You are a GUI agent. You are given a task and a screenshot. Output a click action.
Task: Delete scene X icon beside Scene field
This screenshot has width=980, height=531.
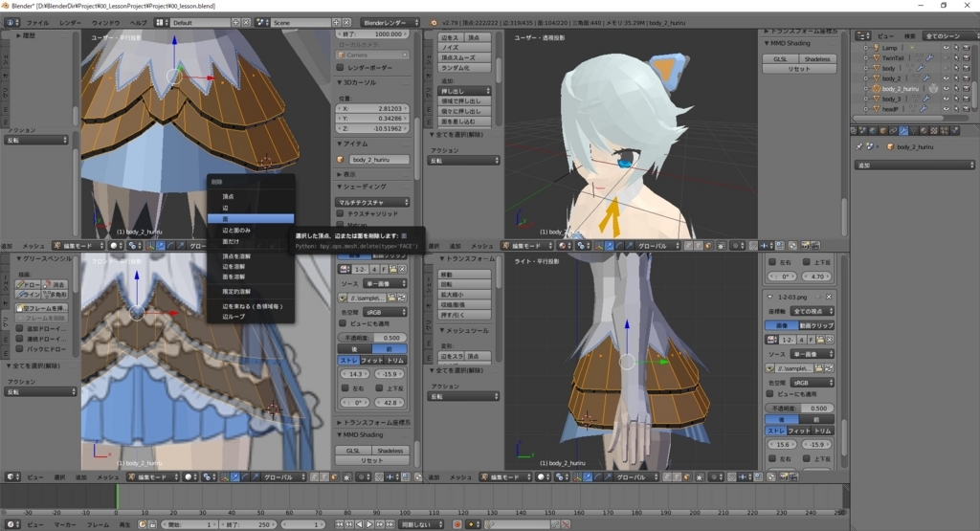point(346,23)
